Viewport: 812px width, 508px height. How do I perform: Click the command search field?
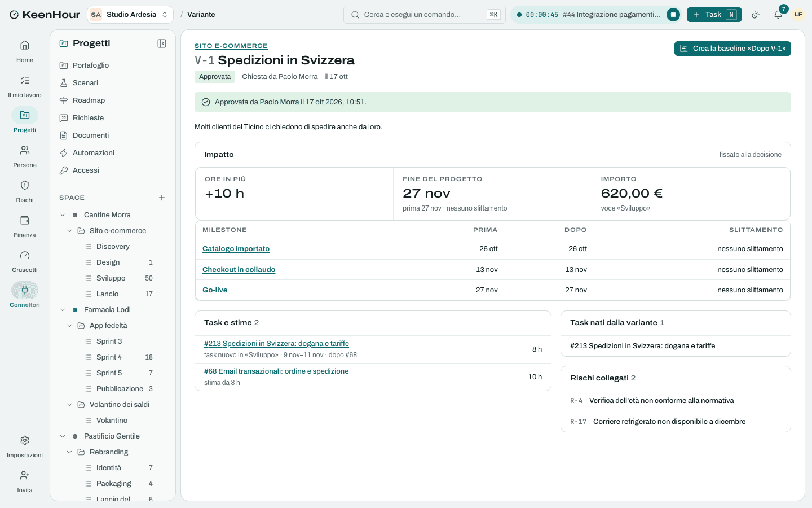click(x=424, y=15)
